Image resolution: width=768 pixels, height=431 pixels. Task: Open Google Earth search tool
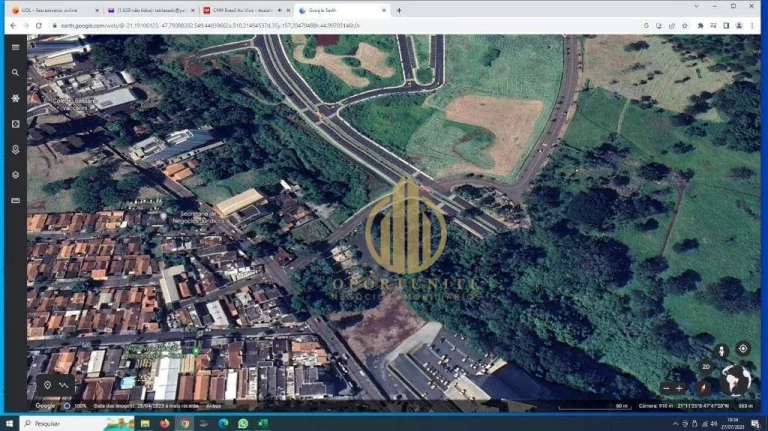16,72
